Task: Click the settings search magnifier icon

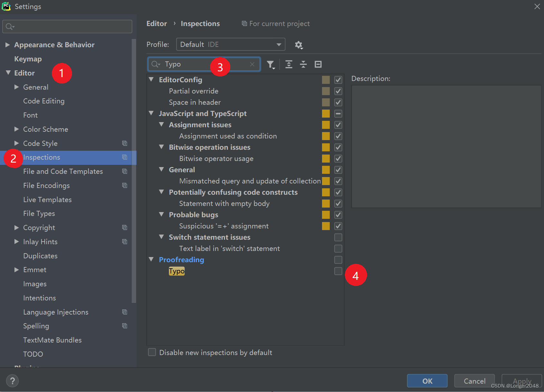Action: (x=10, y=27)
